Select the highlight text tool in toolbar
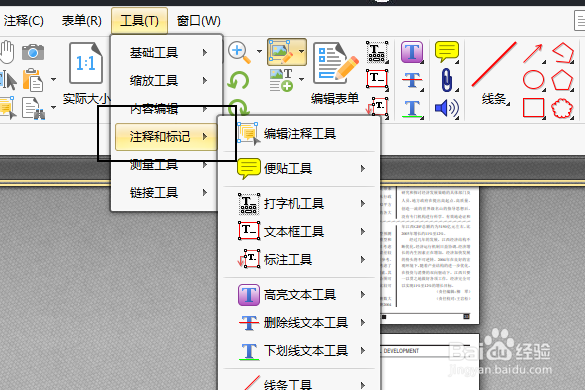This screenshot has width=585, height=390. click(412, 52)
